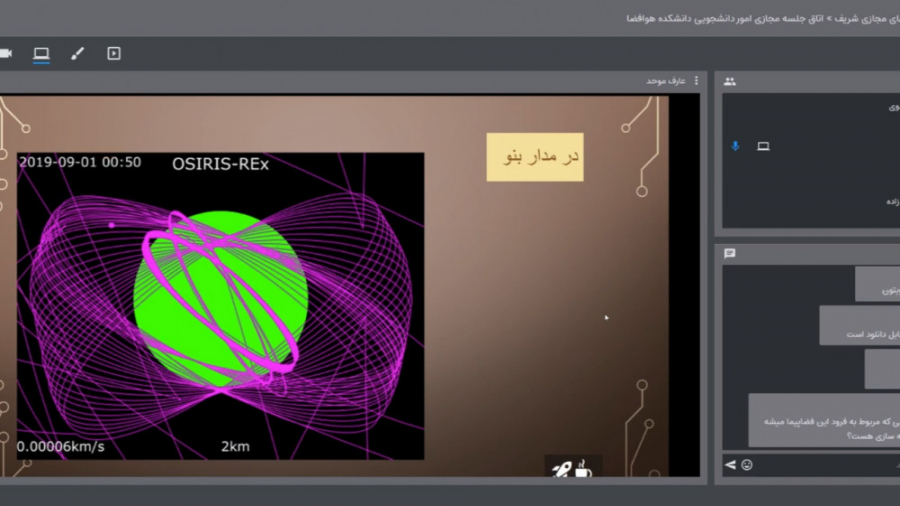Click the chat question mentioning 'فضاپیما'
The height and width of the screenshot is (506, 900).
824,421
